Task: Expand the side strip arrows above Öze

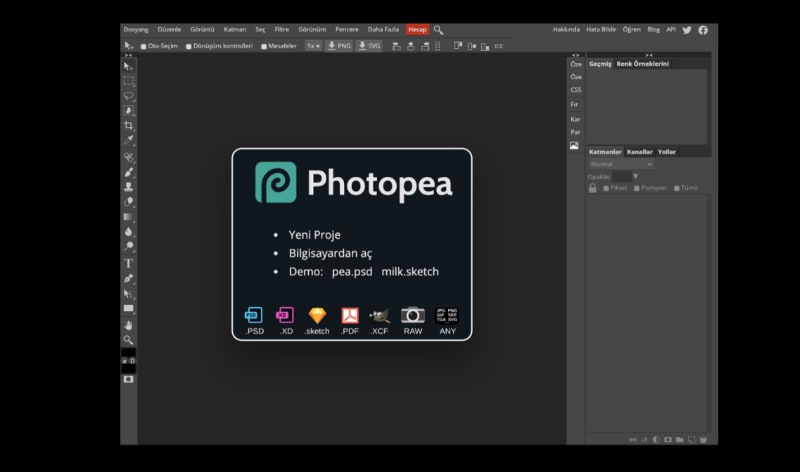Action: [x=576, y=55]
